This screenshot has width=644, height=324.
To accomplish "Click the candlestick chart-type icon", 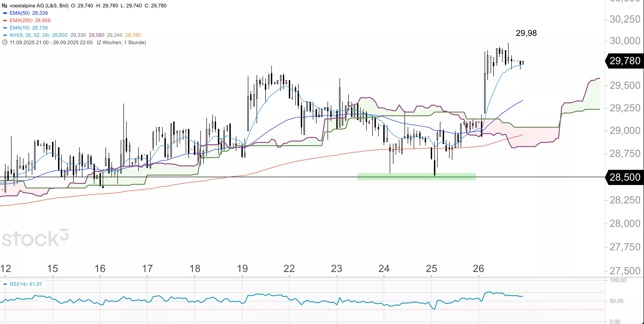I will [x=4, y=6].
